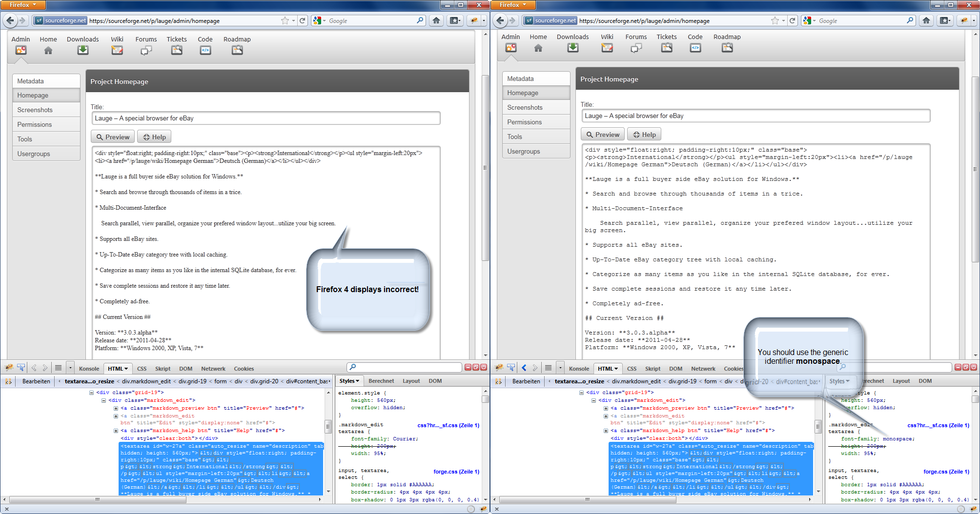The image size is (980, 514).
Task: Click the Help button in left window
Action: [155, 137]
